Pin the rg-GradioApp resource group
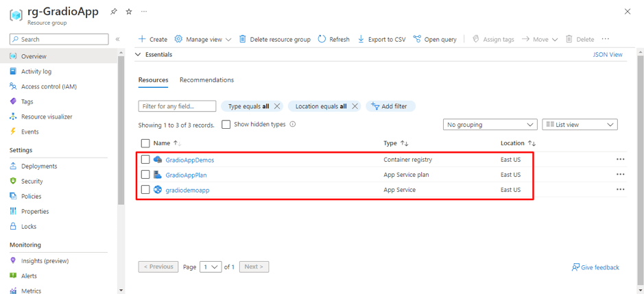This screenshot has width=644, height=294. [114, 12]
